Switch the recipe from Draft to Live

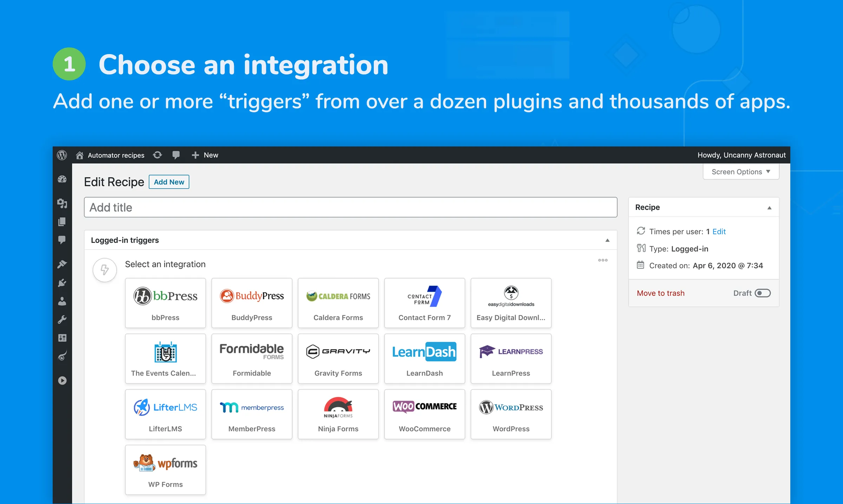pyautogui.click(x=763, y=293)
